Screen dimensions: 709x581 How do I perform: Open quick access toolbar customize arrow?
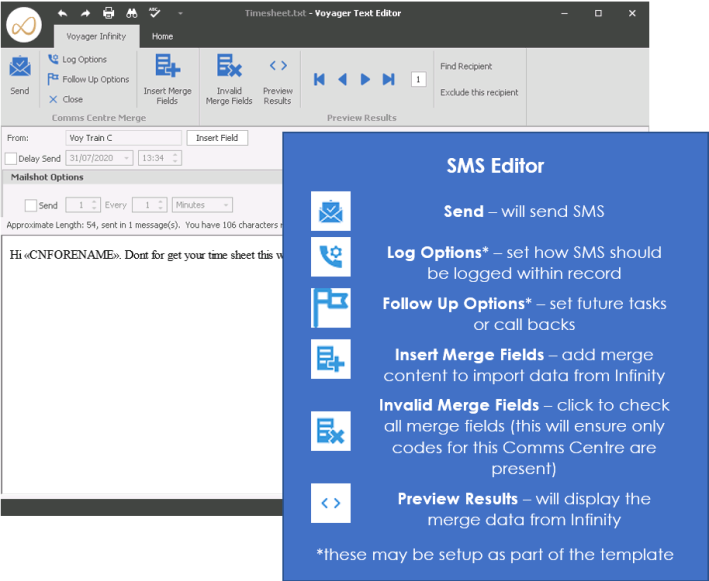(x=181, y=14)
